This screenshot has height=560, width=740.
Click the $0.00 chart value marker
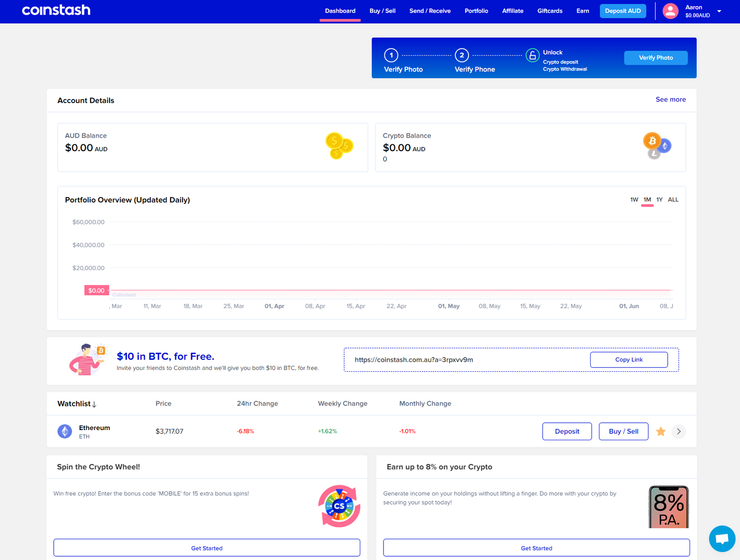[96, 290]
